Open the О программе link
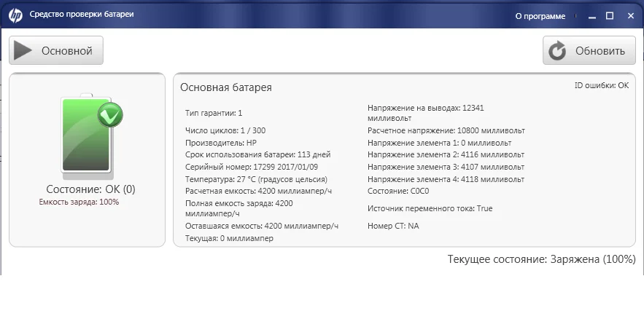 [x=540, y=16]
